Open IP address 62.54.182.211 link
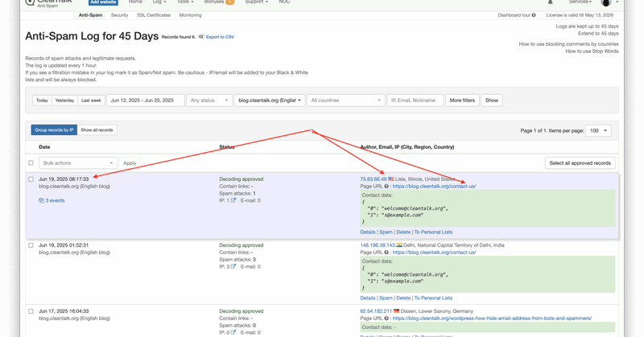644x337 pixels. [376, 311]
